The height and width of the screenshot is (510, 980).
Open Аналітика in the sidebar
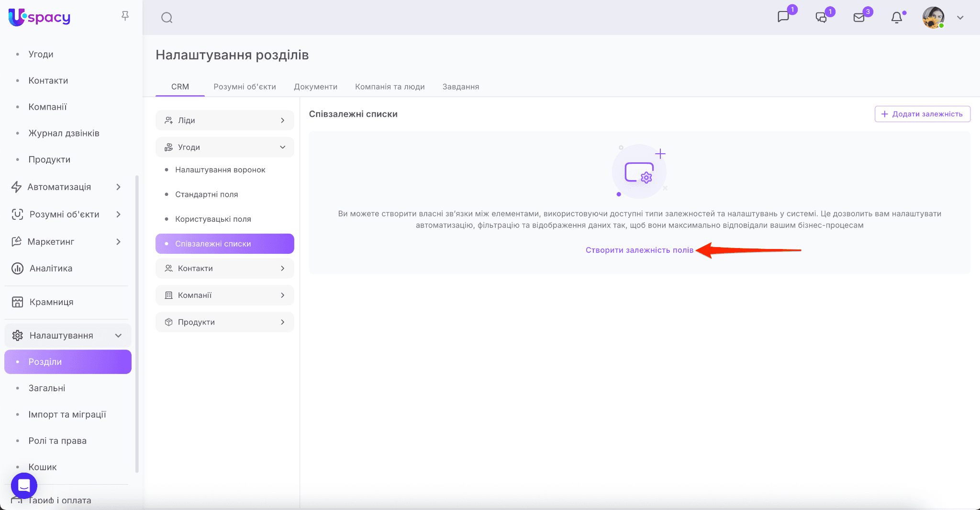click(x=51, y=268)
